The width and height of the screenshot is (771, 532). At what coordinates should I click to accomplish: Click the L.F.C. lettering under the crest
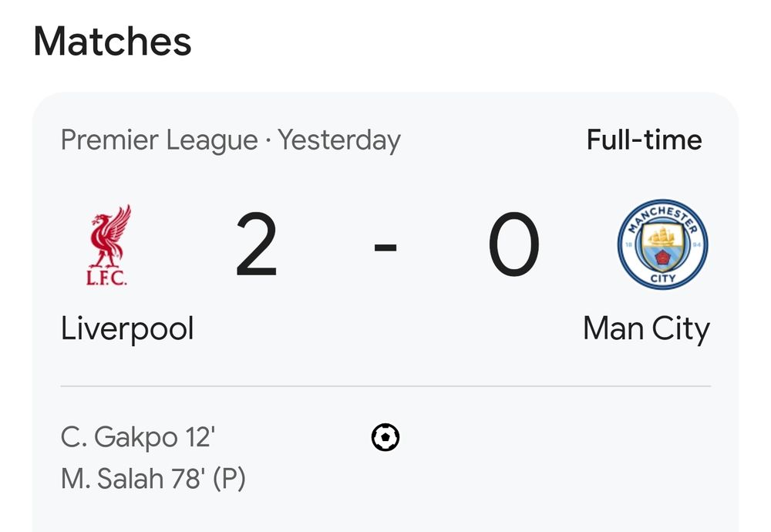[106, 276]
